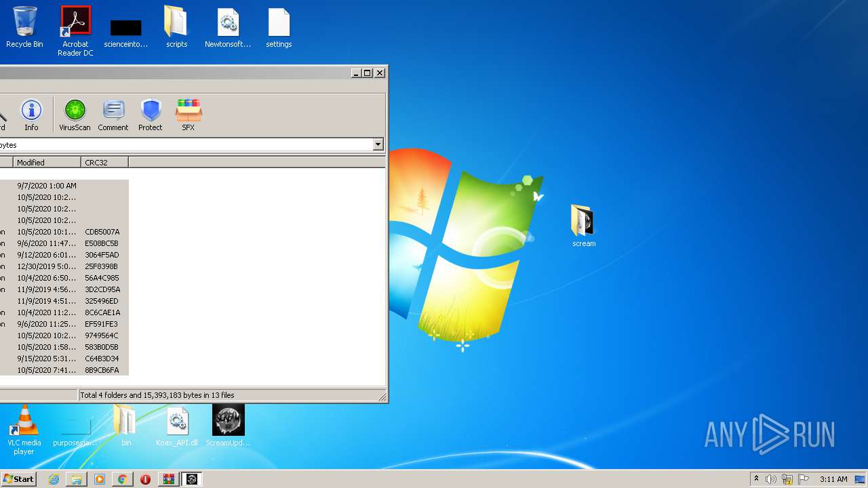Select the row with CRC32 583B0D5B
This screenshot has height=488, width=868.
(64, 347)
